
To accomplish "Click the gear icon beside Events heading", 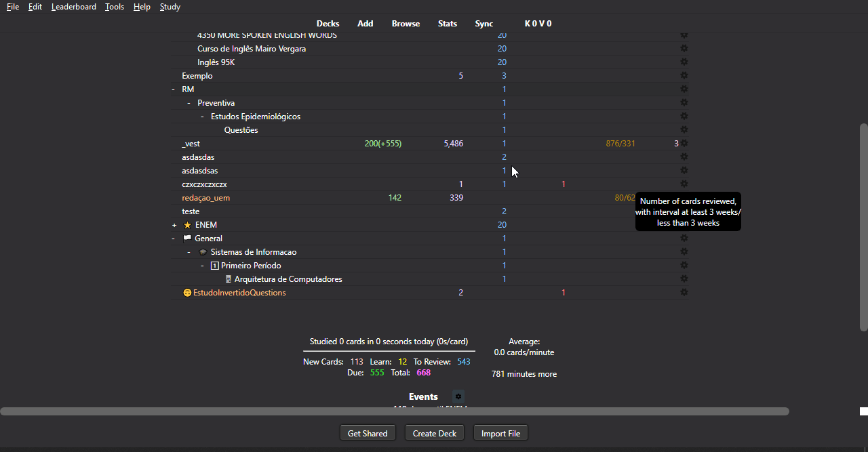I will coord(458,396).
